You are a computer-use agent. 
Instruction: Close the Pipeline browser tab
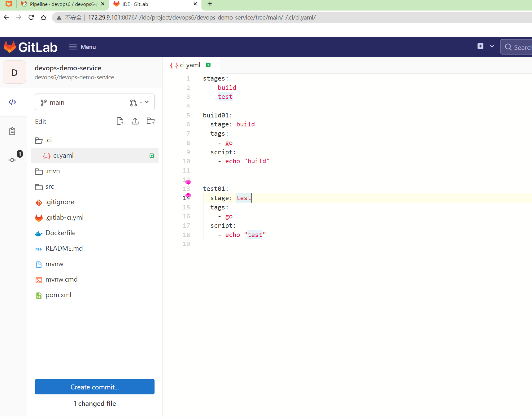(103, 4)
